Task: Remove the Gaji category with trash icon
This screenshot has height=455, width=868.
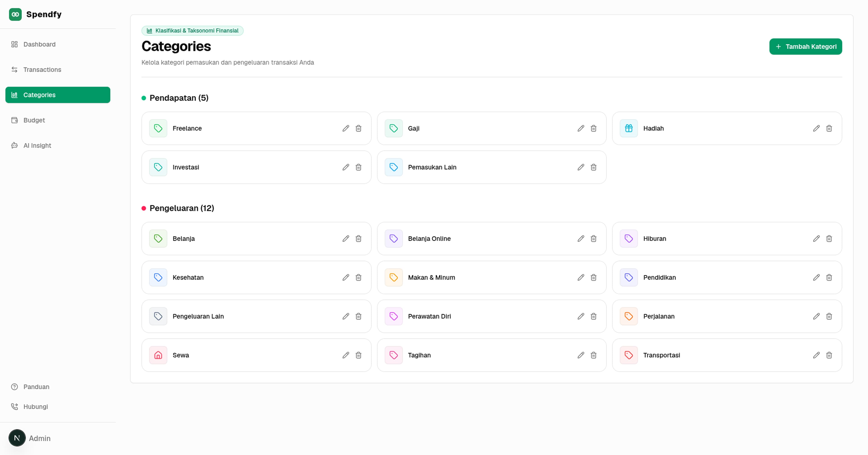Action: click(x=594, y=128)
